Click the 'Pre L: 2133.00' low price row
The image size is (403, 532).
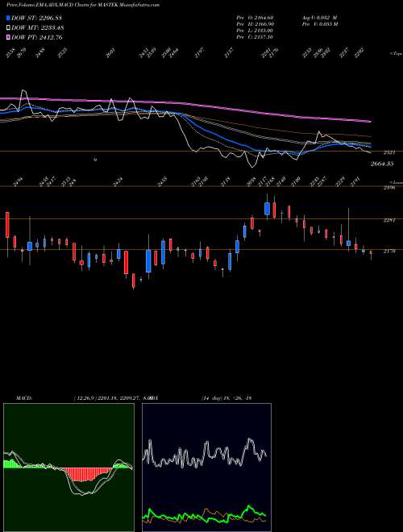click(255, 31)
